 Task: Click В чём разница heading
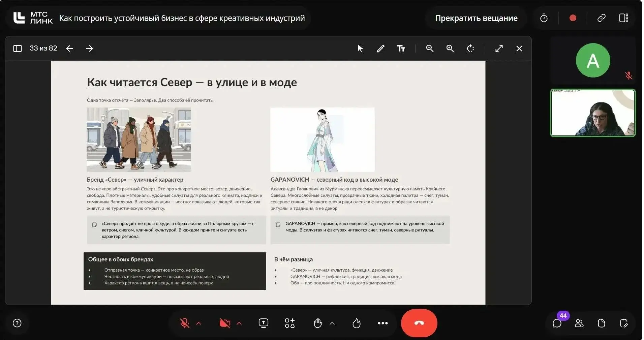[x=293, y=259]
